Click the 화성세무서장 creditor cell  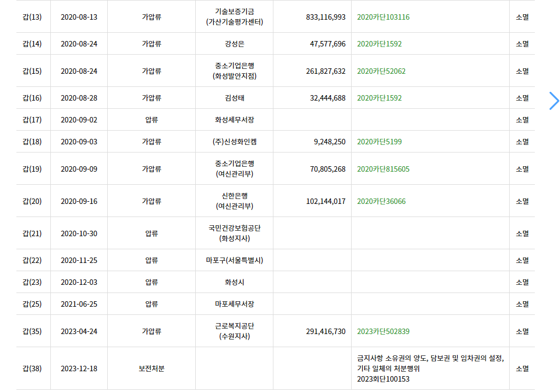(234, 120)
